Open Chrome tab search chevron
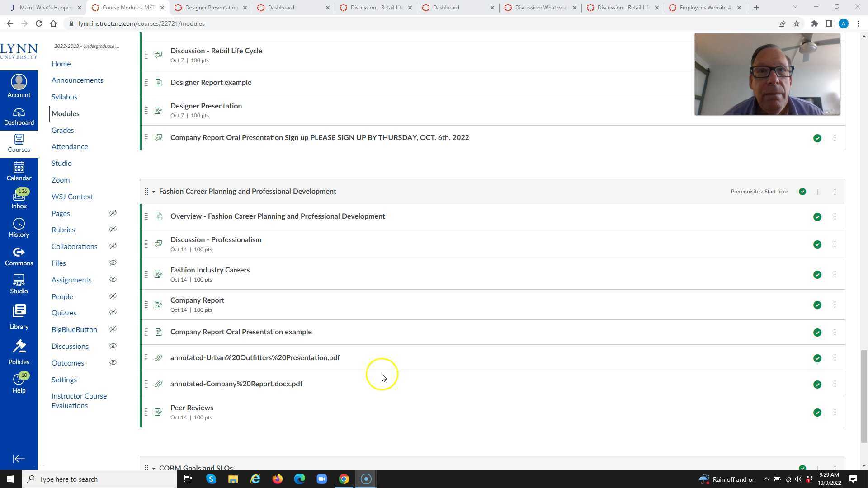The height and width of the screenshot is (488, 868). click(795, 7)
